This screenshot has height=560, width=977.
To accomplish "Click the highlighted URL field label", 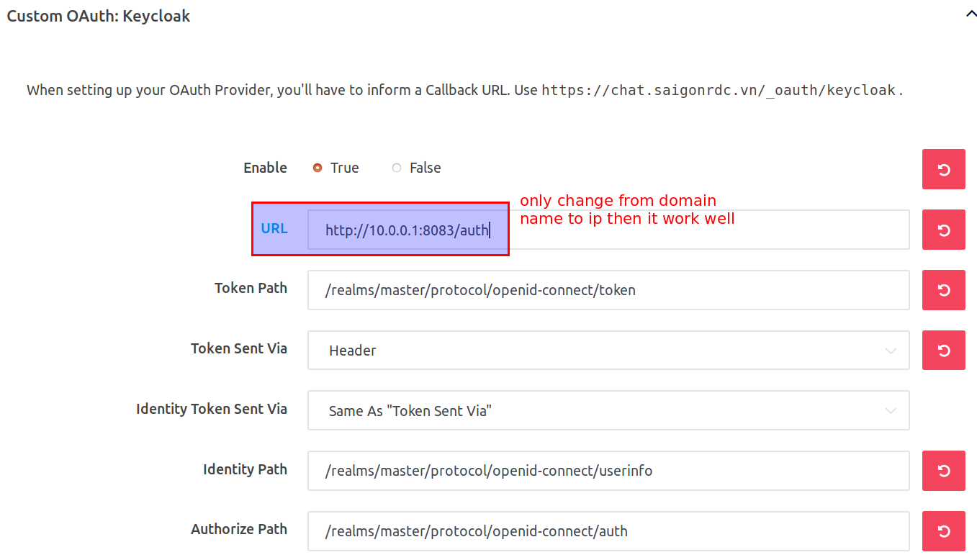I will pos(274,228).
